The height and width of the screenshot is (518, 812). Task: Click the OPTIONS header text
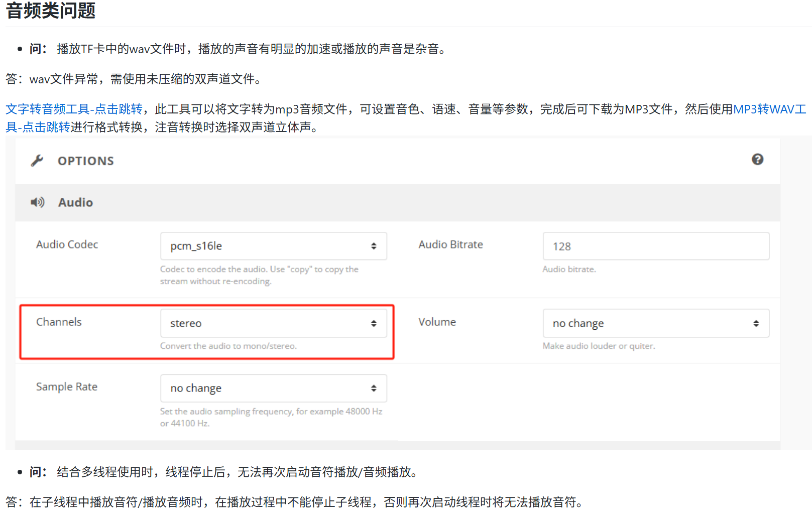(86, 161)
